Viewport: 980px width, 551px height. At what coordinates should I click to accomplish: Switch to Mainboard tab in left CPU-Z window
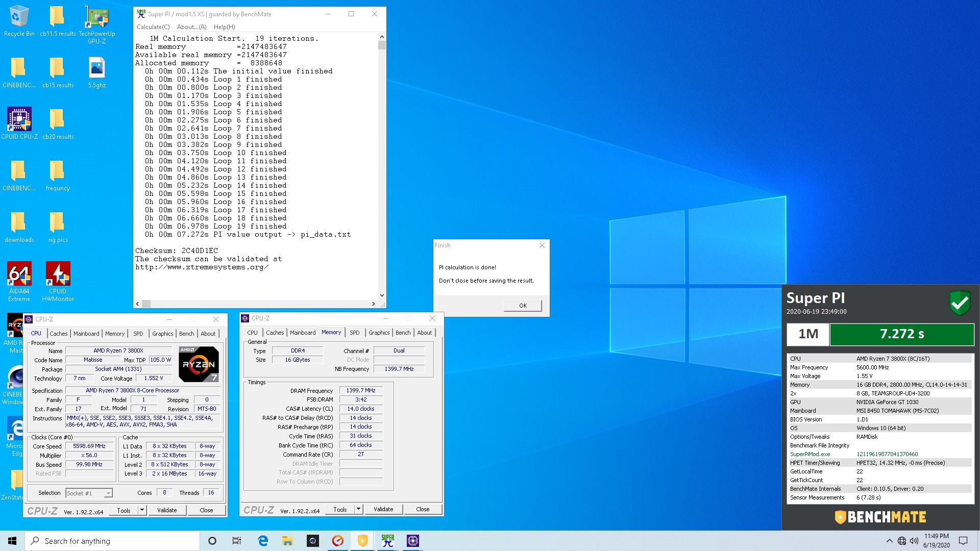(x=86, y=334)
